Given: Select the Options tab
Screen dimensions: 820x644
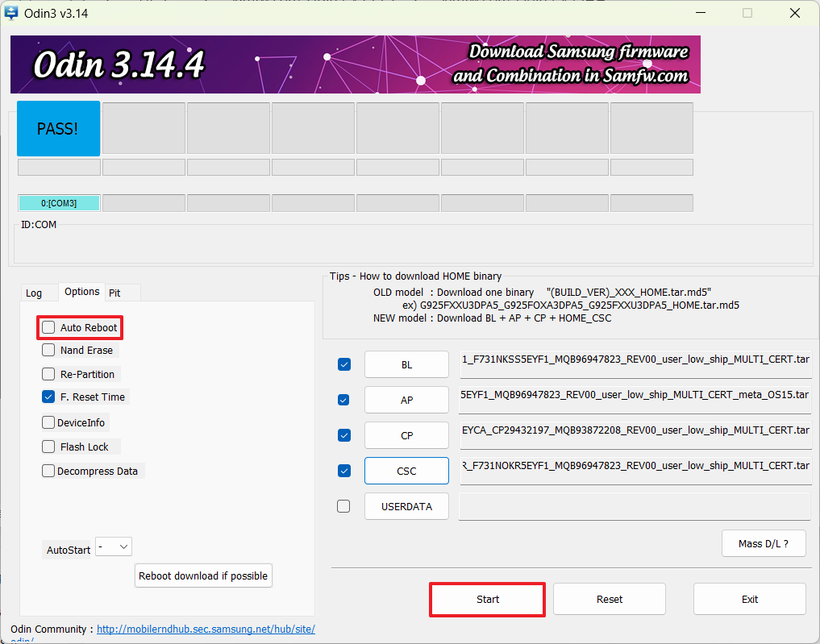Looking at the screenshot, I should (82, 292).
